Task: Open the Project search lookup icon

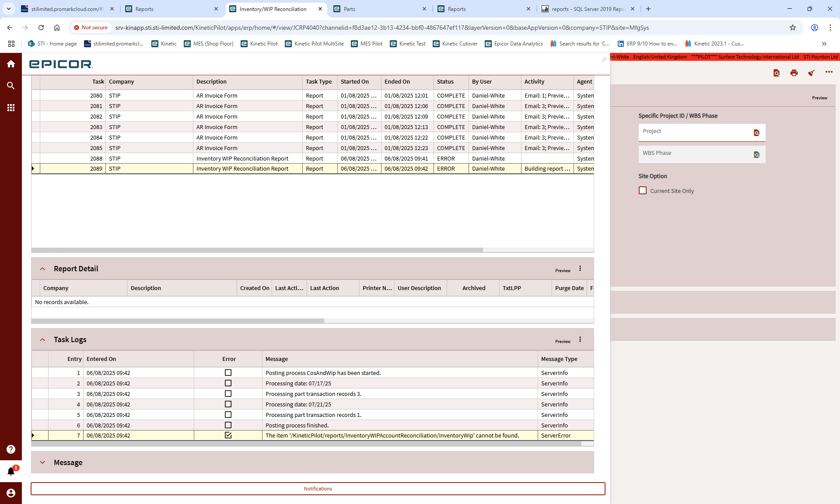Action: click(x=756, y=133)
